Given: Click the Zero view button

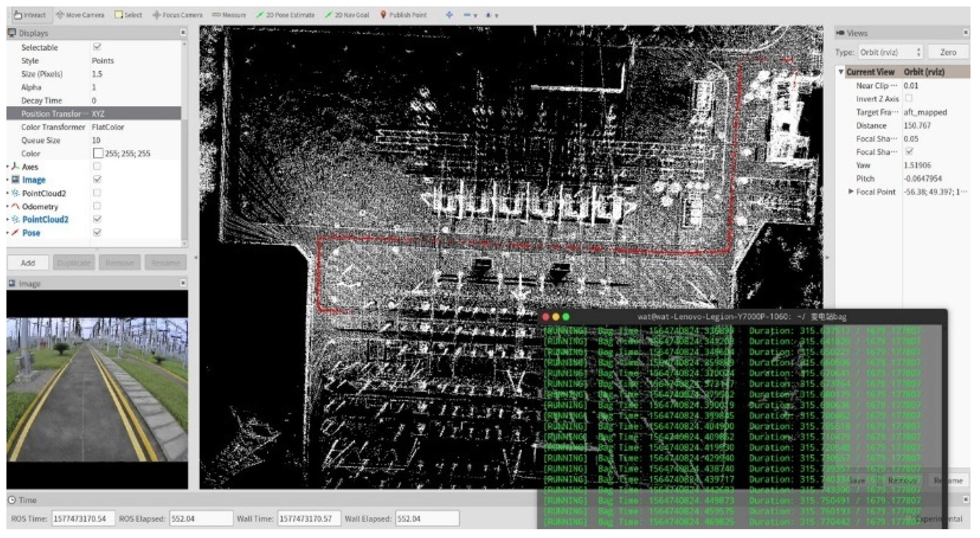Looking at the screenshot, I should click(x=948, y=52).
